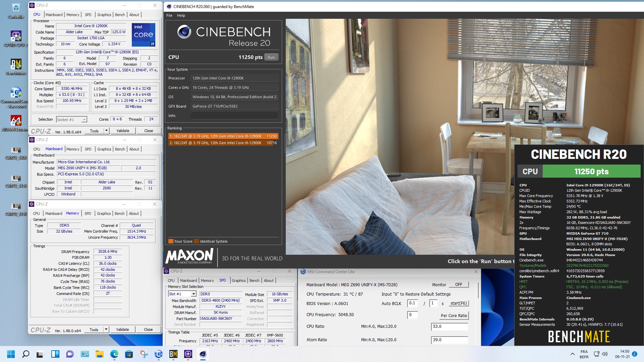Open the Windows Start menu
The width and height of the screenshot is (644, 362).
click(11, 354)
